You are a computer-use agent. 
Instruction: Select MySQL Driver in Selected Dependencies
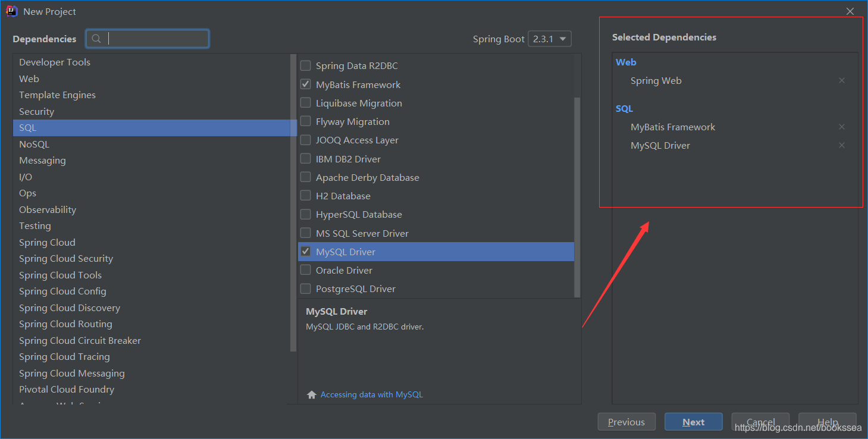tap(660, 145)
